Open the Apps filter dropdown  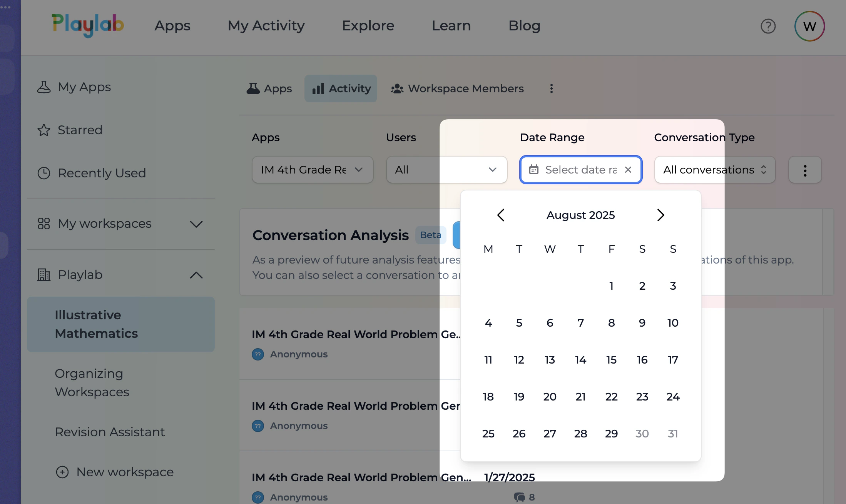(312, 170)
